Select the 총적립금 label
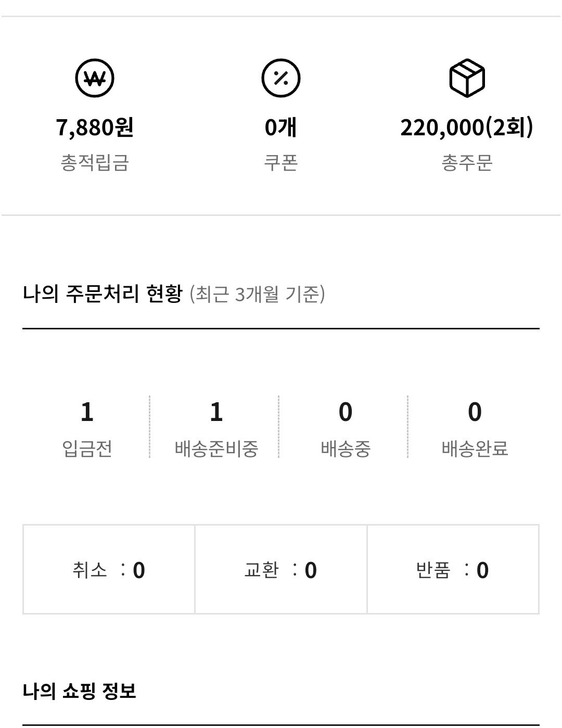 (x=95, y=162)
